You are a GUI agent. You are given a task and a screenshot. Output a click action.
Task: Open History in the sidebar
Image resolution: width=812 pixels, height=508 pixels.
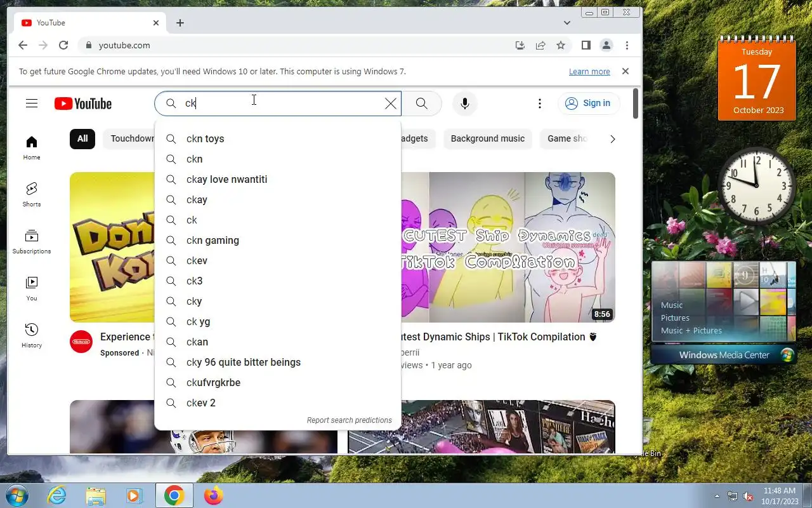32,336
